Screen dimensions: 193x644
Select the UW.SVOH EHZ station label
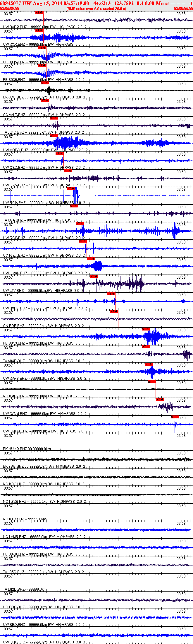(45, 308)
